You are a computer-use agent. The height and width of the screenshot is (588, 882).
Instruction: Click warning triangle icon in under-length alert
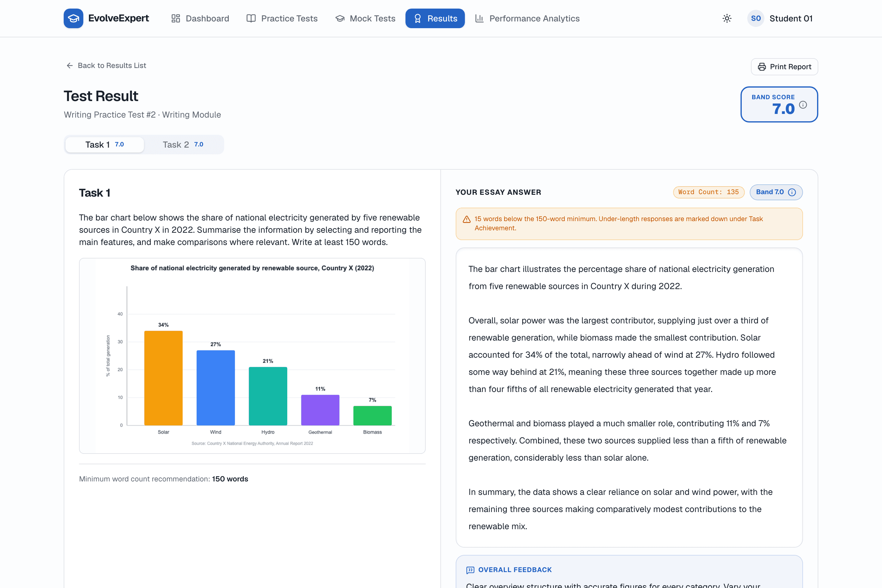coord(466,219)
